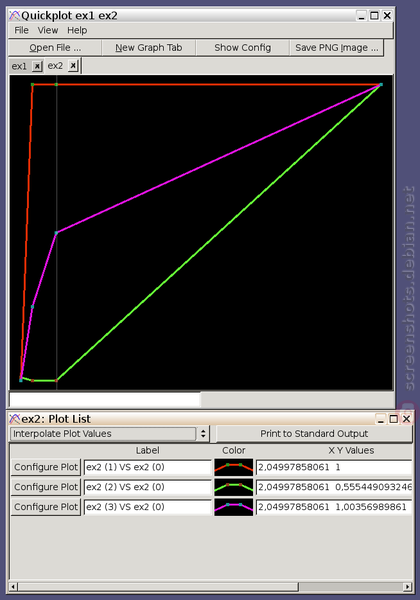Screen dimensions: 420x600
Task: Close the ex2 tab with its x icon
Action: [73, 66]
